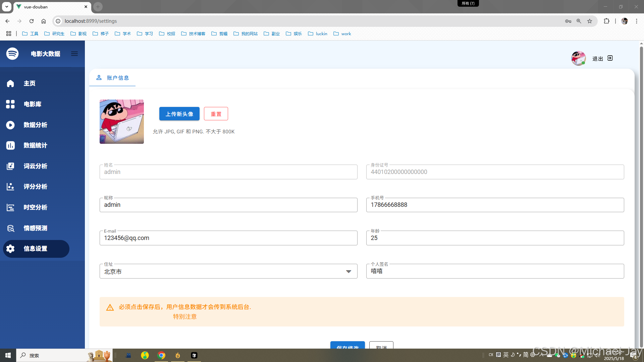The image size is (644, 362).
Task: Switch to the 账户信息 tab
Action: (x=112, y=78)
